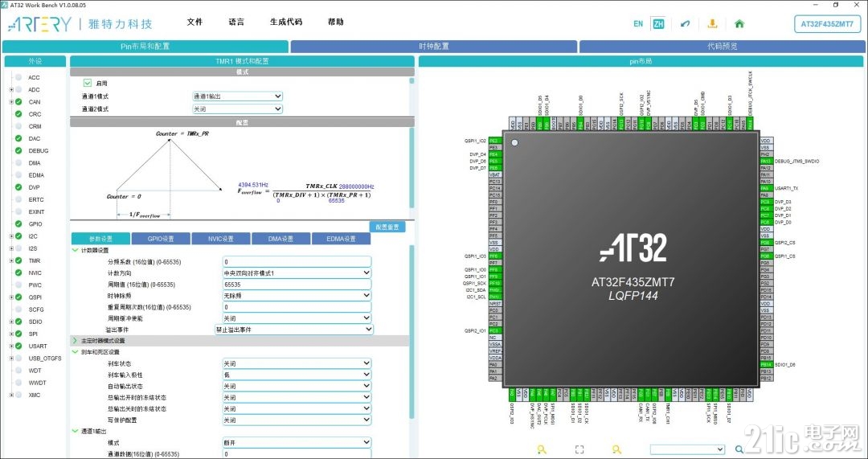The image size is (868, 459).
Task: Open the NVIC设置 tab
Action: coord(221,239)
